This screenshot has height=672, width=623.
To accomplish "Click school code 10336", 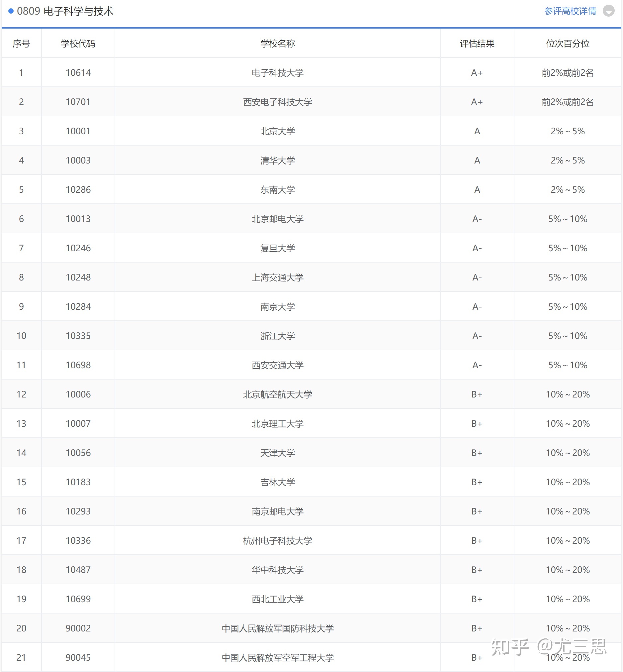I will 78,540.
